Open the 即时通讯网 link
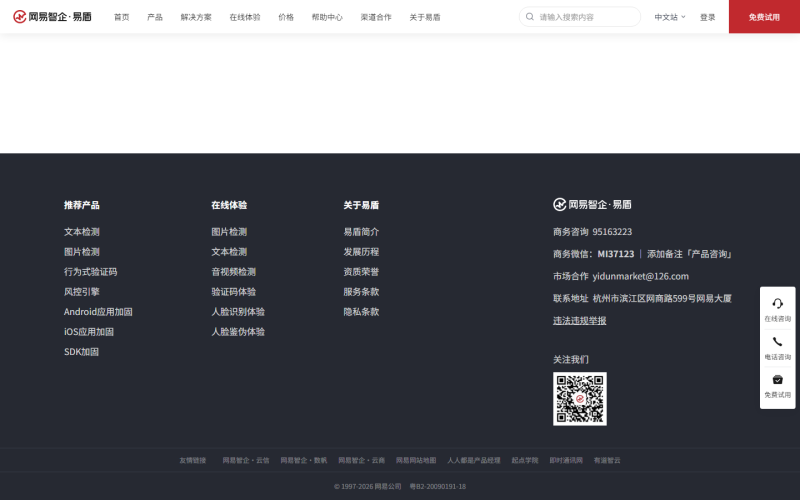The height and width of the screenshot is (500, 800). [566, 460]
